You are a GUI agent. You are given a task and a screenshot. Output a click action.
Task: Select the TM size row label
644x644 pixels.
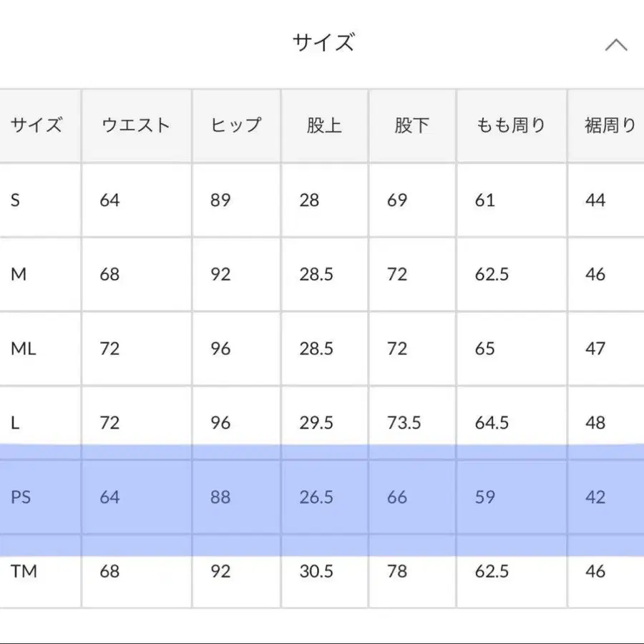22,572
